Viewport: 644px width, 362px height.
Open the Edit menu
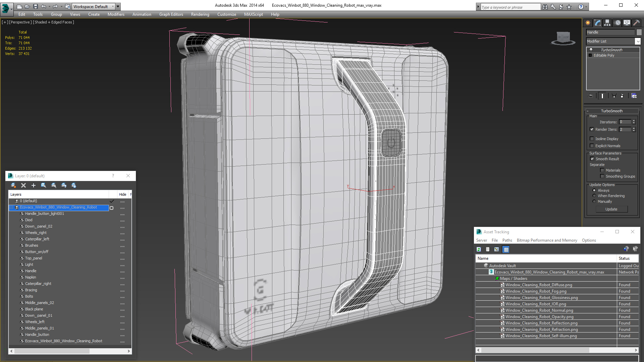coord(22,14)
